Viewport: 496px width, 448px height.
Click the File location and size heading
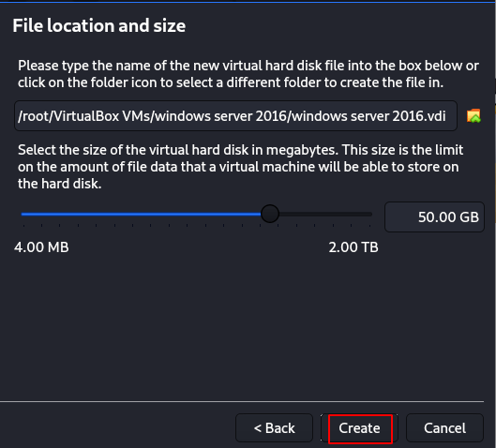coord(99,25)
